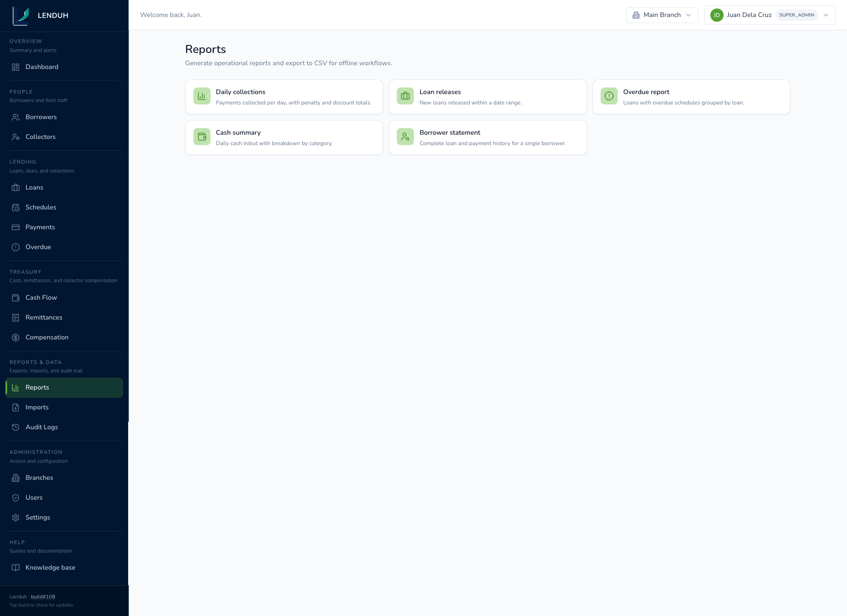Open the Compensation page
Image resolution: width=847 pixels, height=616 pixels.
point(64,338)
